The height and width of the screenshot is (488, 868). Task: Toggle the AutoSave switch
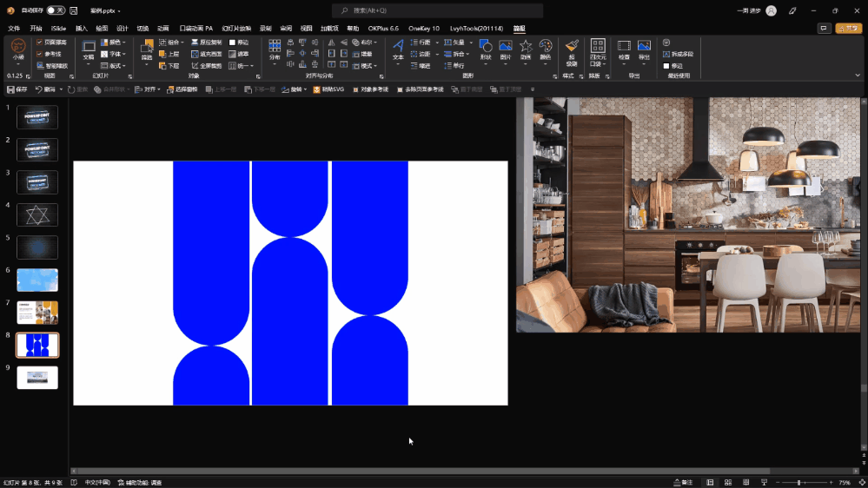click(56, 10)
